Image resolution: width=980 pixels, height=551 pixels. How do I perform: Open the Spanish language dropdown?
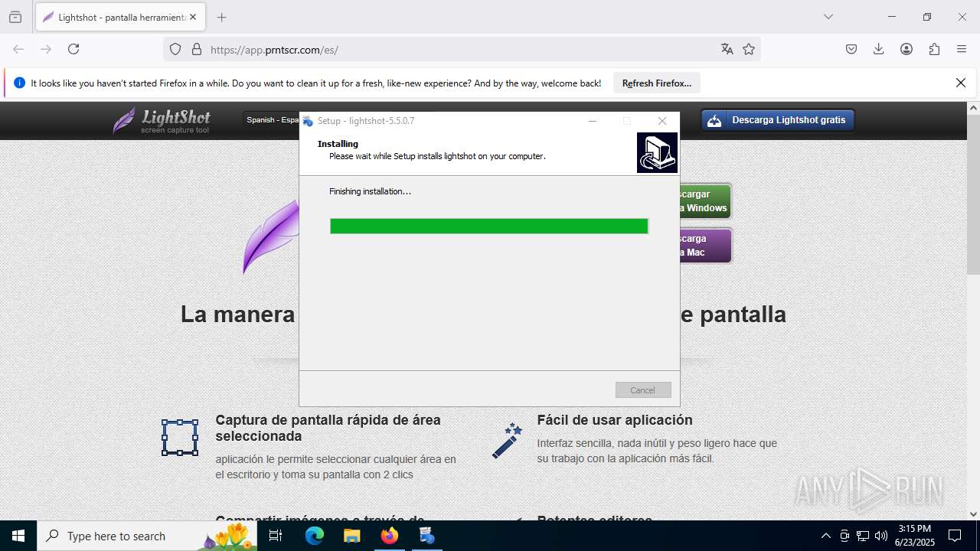click(x=272, y=120)
